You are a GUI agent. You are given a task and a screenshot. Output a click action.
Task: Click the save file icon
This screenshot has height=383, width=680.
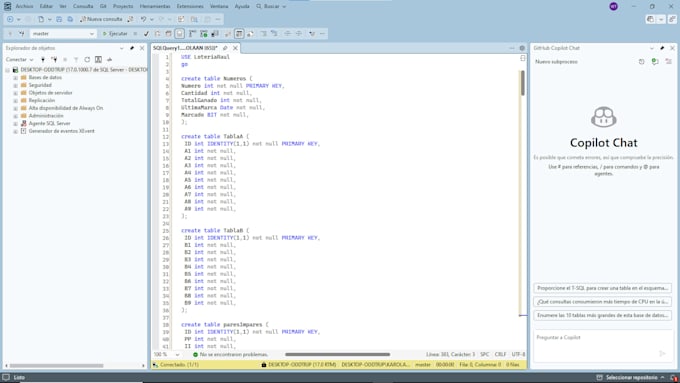59,19
